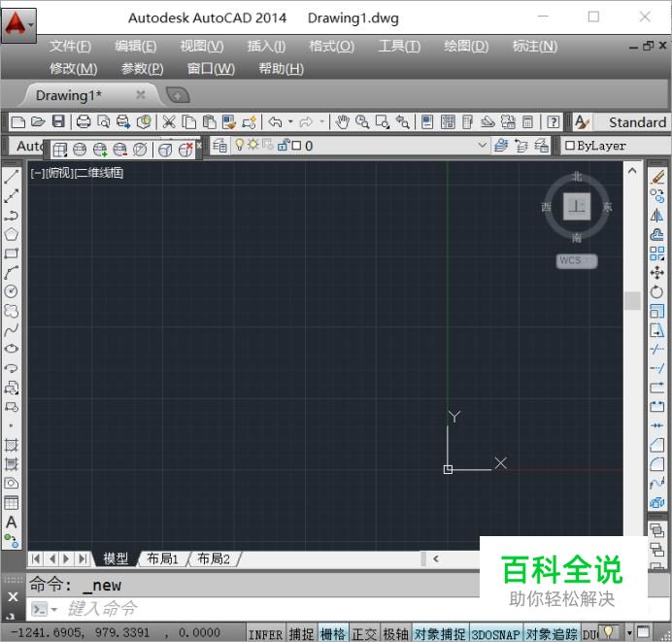Select the Polygon draw tool

tap(11, 234)
